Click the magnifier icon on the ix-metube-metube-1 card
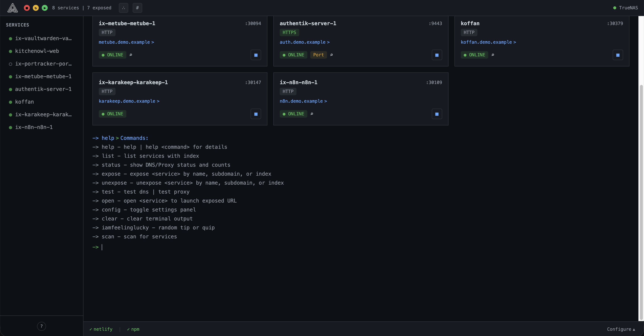The height and width of the screenshot is (336, 644). point(131,55)
